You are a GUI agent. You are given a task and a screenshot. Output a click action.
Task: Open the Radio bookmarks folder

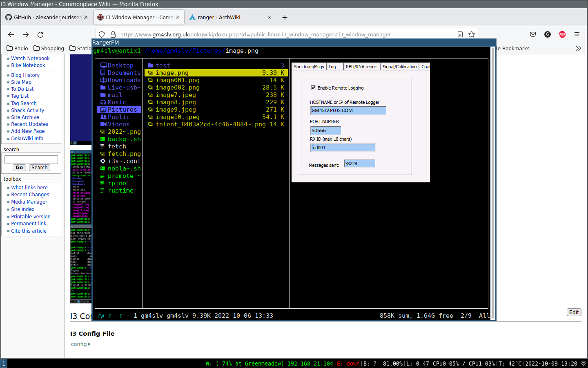pos(18,48)
